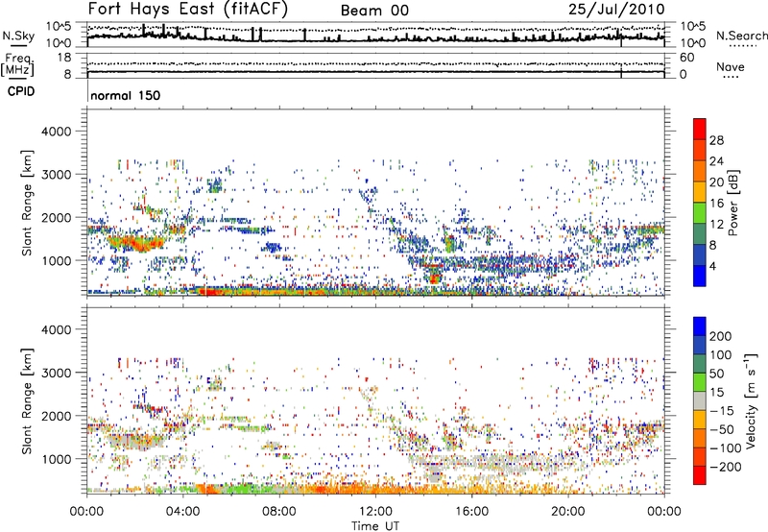
Task: Click the 'normal 150' CPID text
Action: point(126,95)
